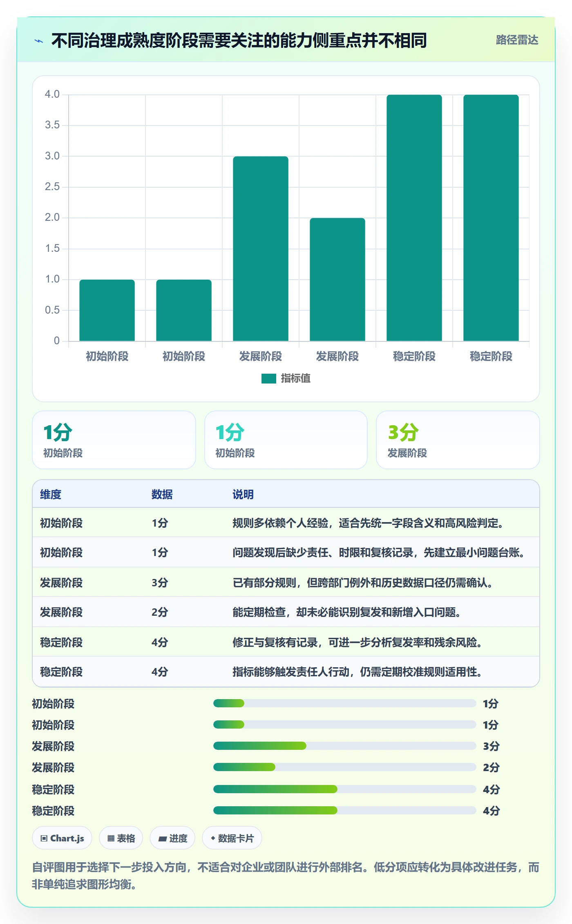Viewport: 572px width, 924px height.
Task: Click the 2分 cell in the table
Action: click(x=160, y=612)
